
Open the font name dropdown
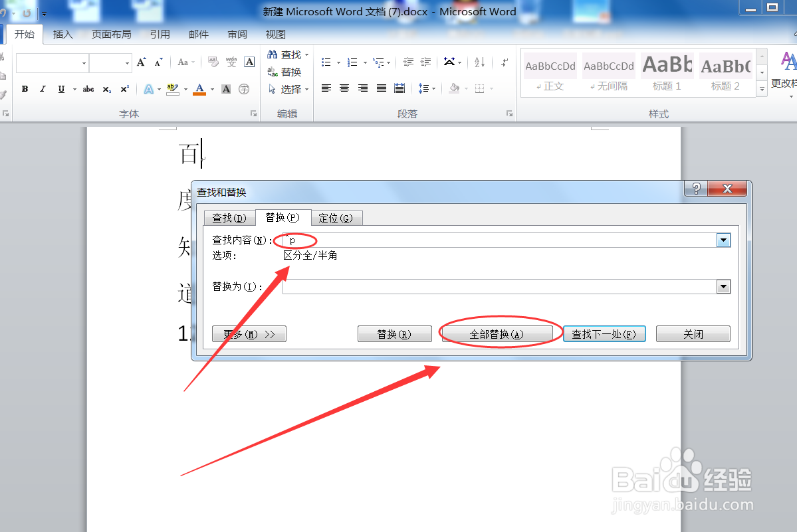coord(84,63)
